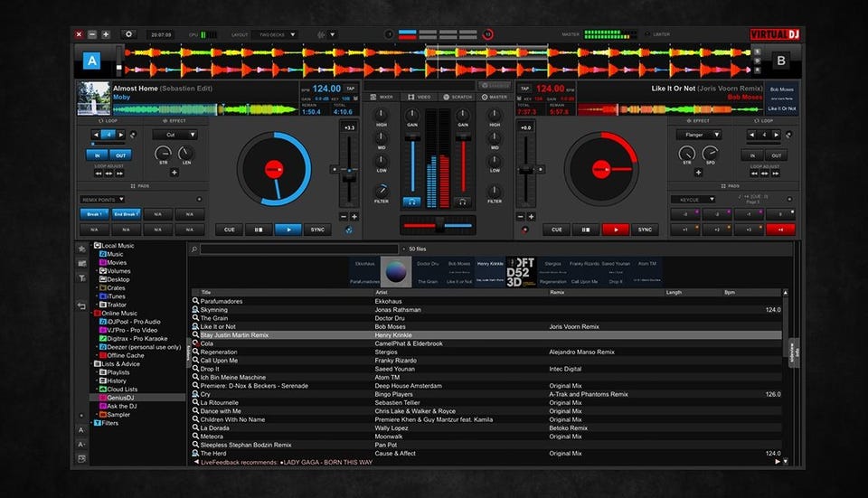Viewport: 868px width, 498px height.
Task: Click deck A effect STR knob
Action: tap(163, 153)
